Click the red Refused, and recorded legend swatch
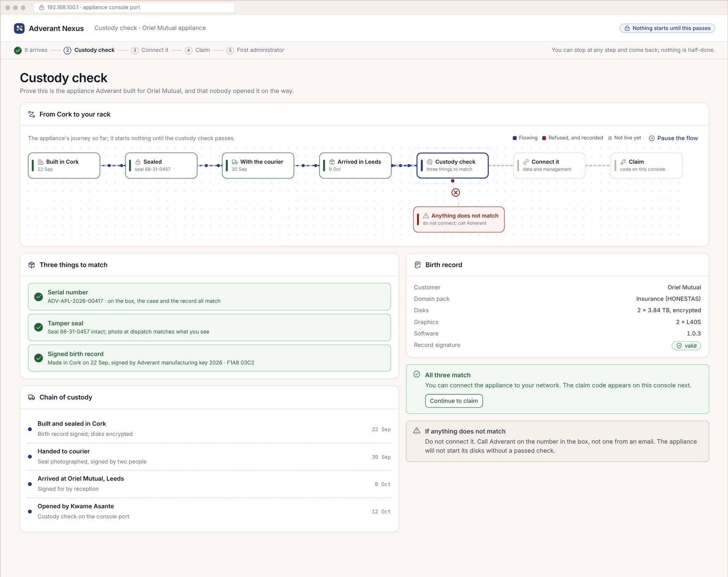 coord(544,138)
